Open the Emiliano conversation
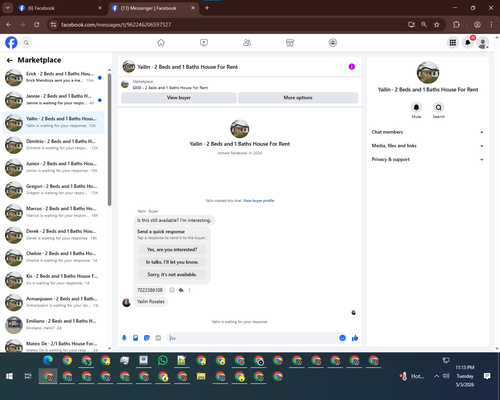The height and width of the screenshot is (400, 500). [54, 324]
